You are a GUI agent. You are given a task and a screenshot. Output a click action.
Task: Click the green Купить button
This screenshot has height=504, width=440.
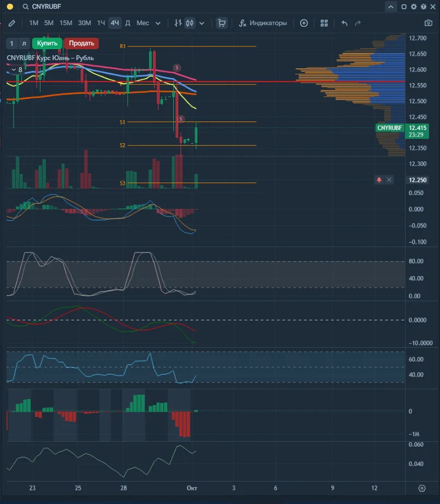(x=47, y=43)
